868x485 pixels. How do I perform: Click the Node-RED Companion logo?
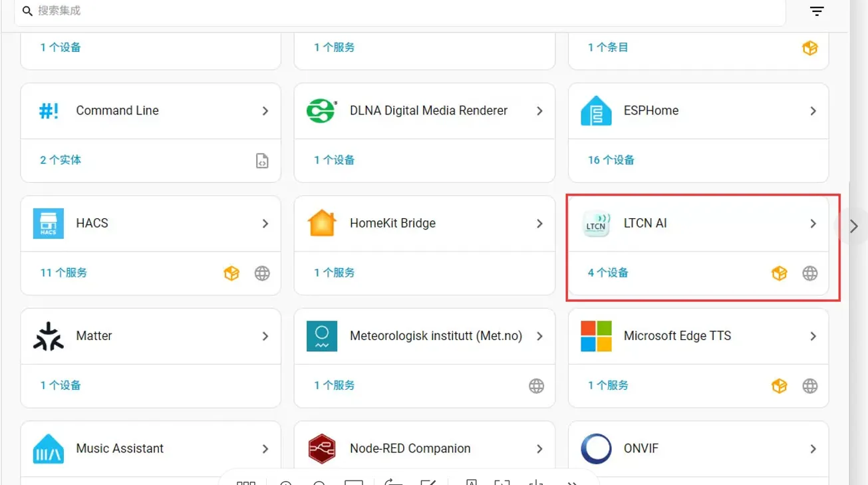(322, 449)
